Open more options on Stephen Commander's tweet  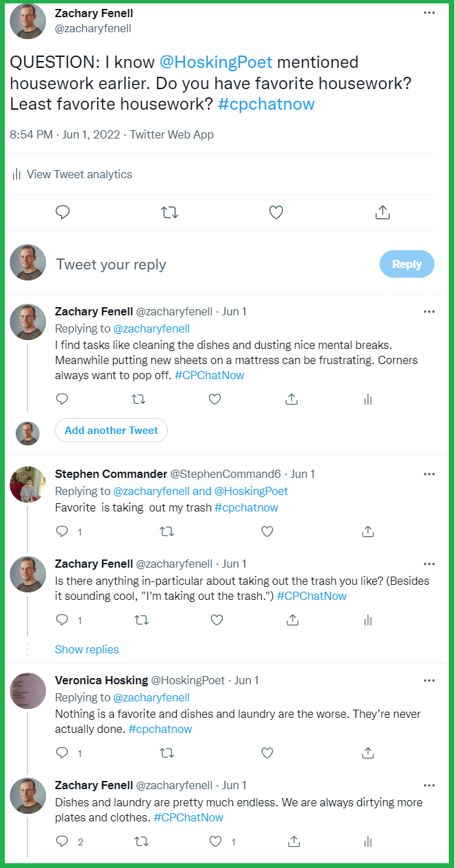(x=429, y=474)
